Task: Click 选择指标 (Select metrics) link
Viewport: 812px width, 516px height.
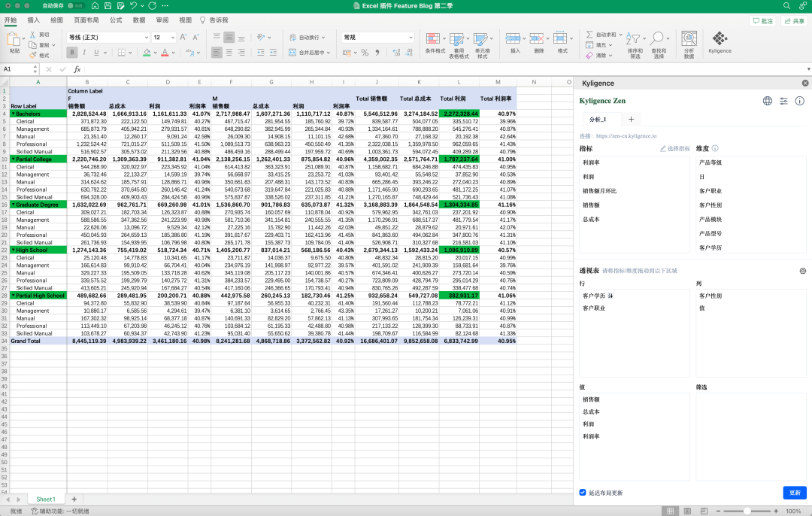Action: pyautogui.click(x=674, y=149)
